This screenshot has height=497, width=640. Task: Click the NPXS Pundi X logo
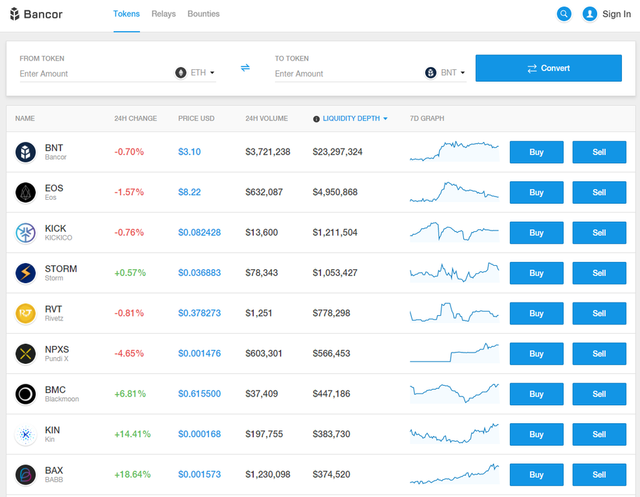pos(25,353)
